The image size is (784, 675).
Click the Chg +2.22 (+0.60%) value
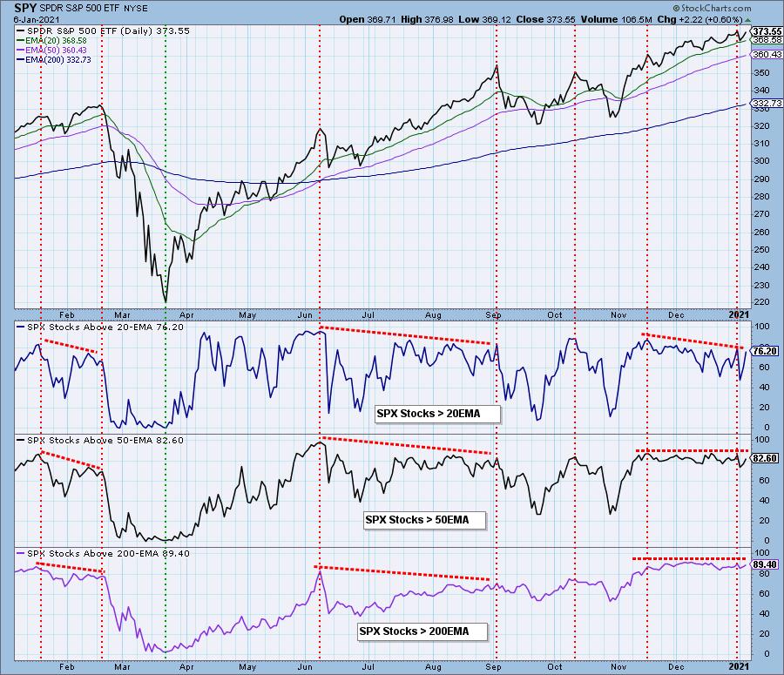point(700,19)
